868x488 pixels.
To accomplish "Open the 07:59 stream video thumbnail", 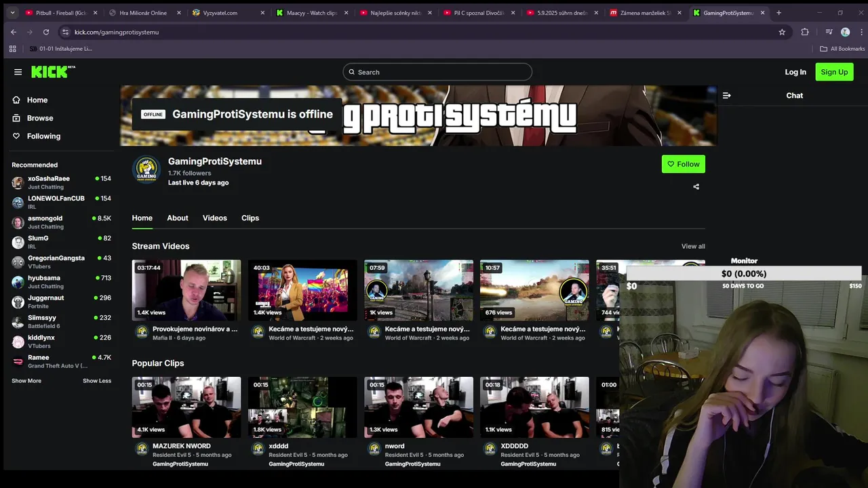I will tap(418, 290).
